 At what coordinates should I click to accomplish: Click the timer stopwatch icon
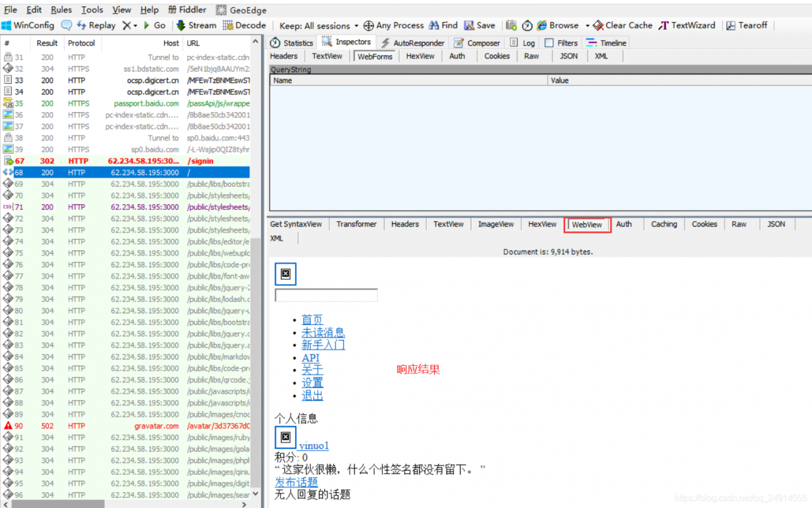(x=527, y=25)
